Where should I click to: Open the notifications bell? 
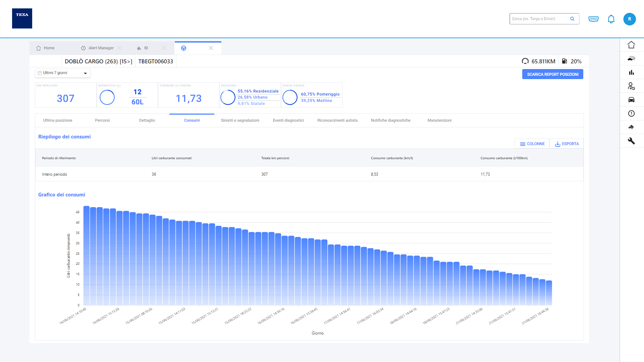611,19
